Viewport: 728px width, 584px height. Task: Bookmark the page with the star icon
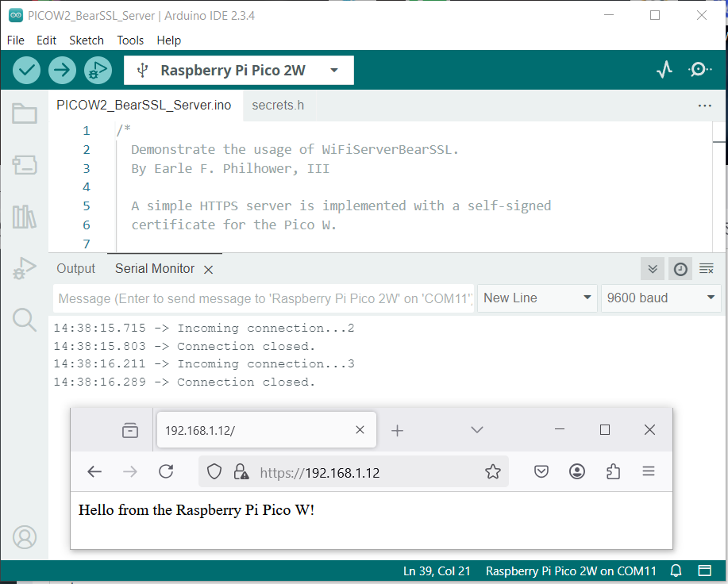pos(493,472)
